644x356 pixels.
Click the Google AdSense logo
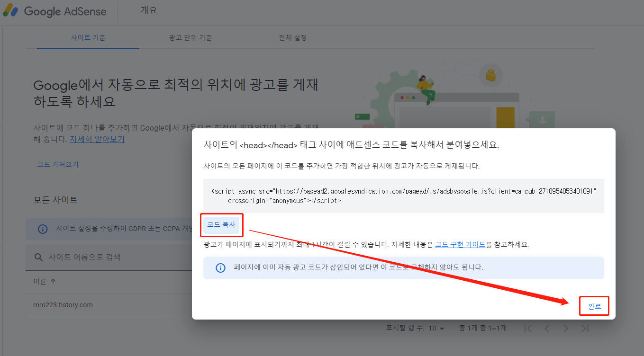click(54, 12)
